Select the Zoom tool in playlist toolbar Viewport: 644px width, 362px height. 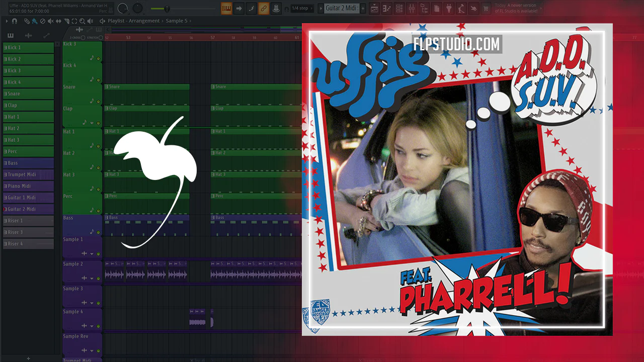(x=82, y=21)
